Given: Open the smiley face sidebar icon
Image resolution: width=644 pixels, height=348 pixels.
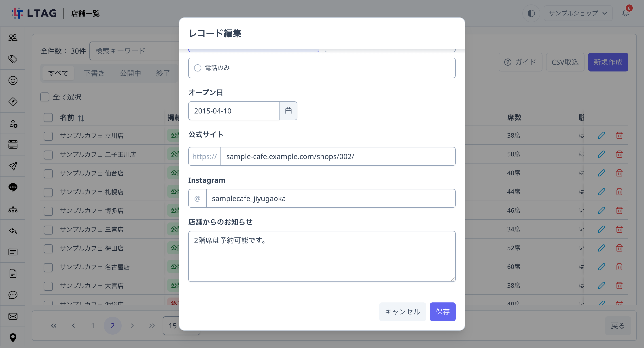Looking at the screenshot, I should (x=13, y=80).
